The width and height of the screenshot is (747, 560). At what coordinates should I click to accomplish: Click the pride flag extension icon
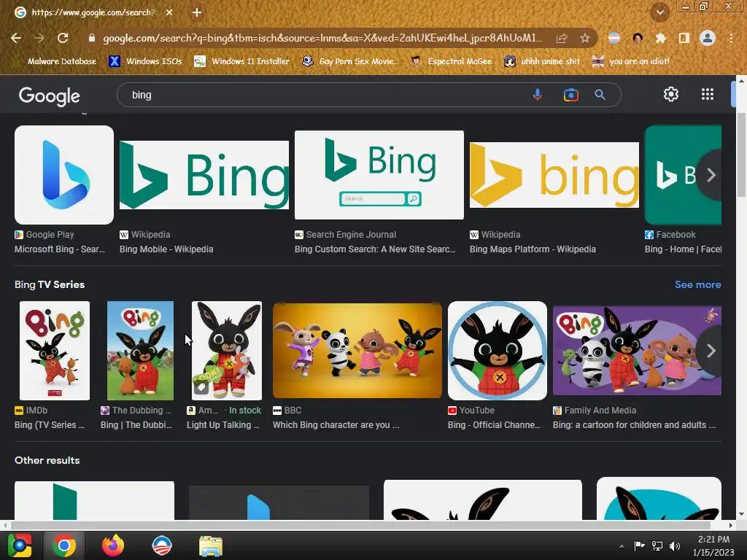click(x=614, y=38)
